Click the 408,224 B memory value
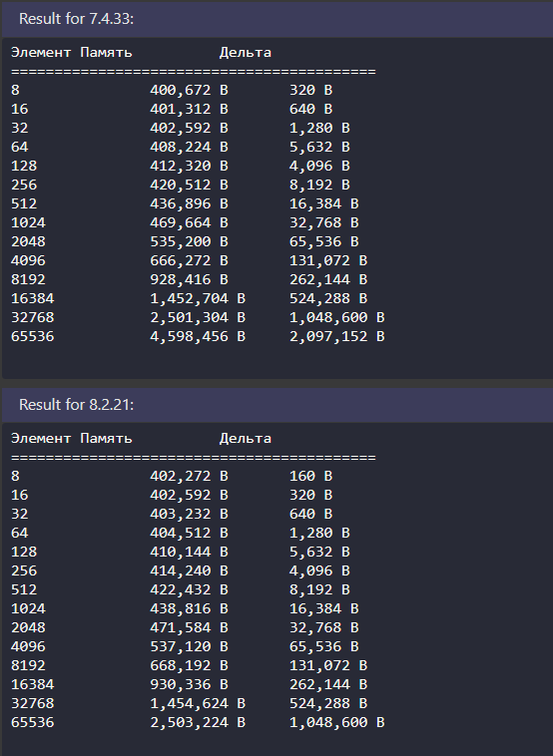The image size is (553, 756). (x=189, y=147)
